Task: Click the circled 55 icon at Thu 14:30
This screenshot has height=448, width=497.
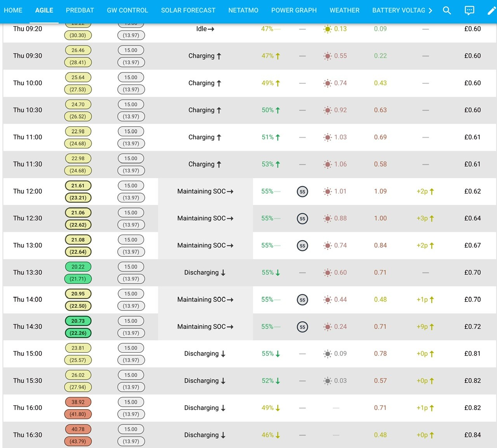Action: pyautogui.click(x=302, y=327)
